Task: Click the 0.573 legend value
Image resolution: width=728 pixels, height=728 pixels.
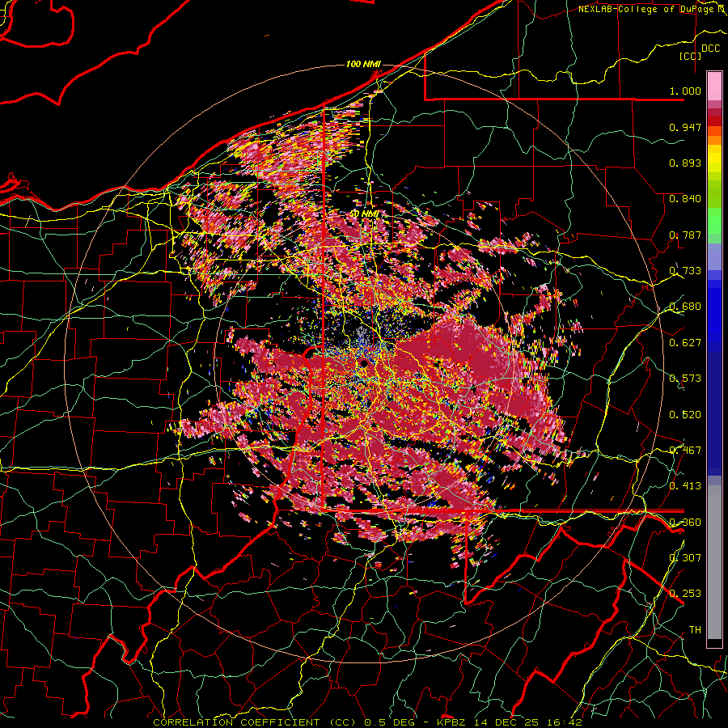Action: tap(685, 379)
